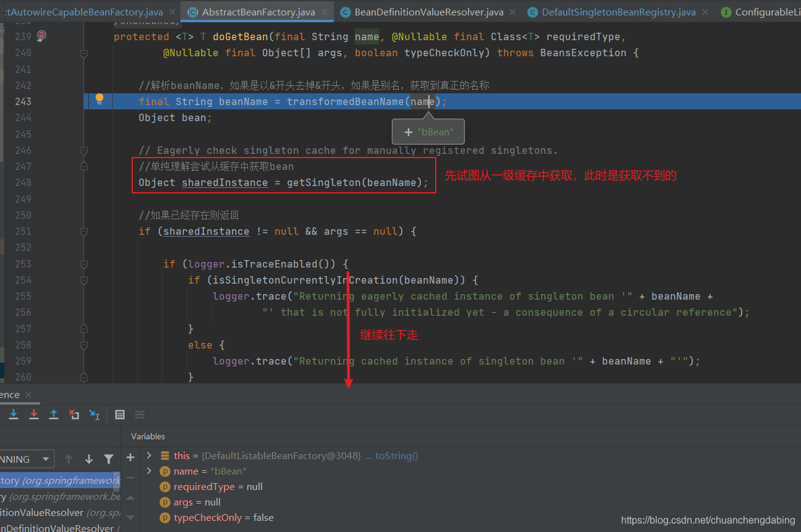Click the doGetBean method name
This screenshot has width=801, height=532.
tap(240, 37)
